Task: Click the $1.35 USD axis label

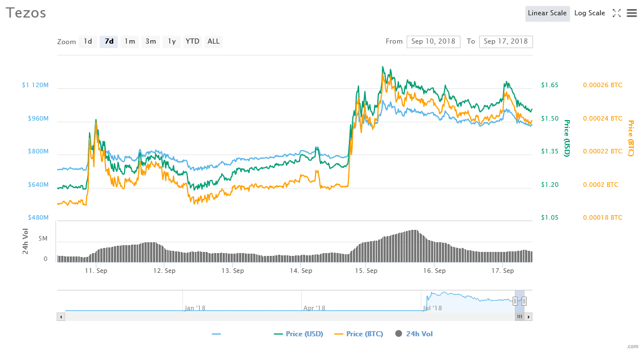Action: click(x=549, y=152)
